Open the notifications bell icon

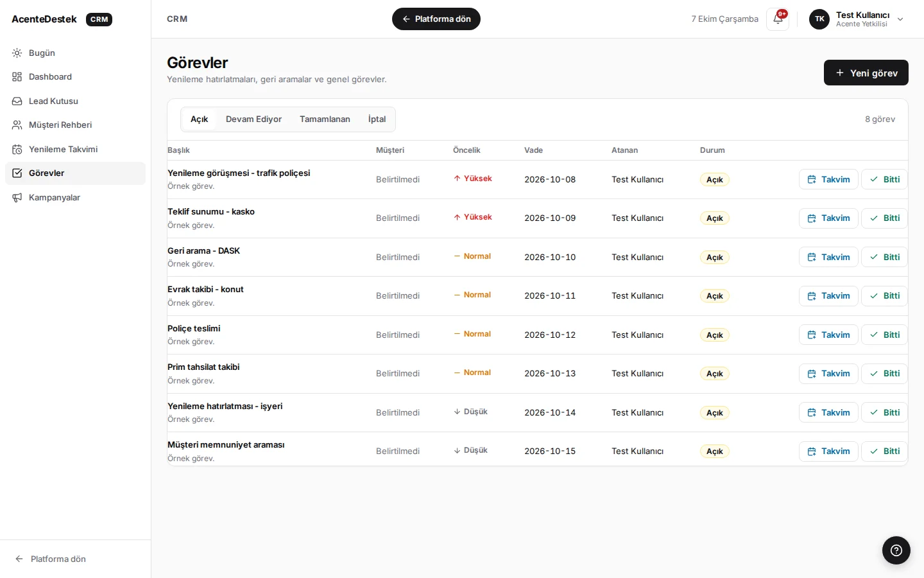coord(778,19)
